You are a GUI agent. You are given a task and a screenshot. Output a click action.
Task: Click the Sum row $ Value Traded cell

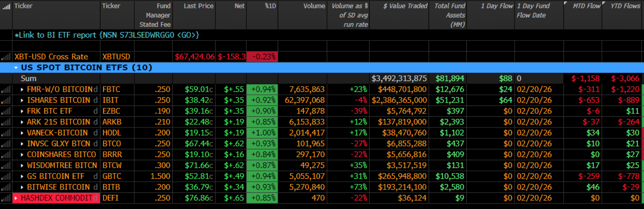(x=399, y=78)
